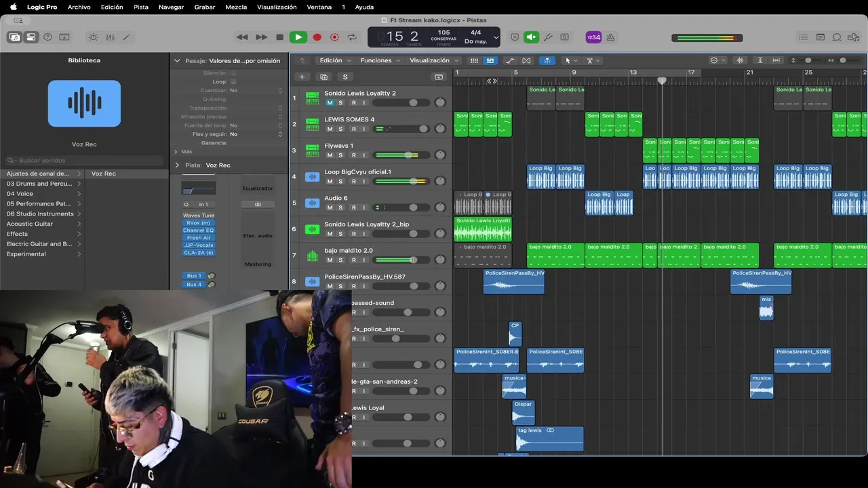Open the Channel EQ plug-in slot
The width and height of the screenshot is (868, 488).
[x=198, y=230]
